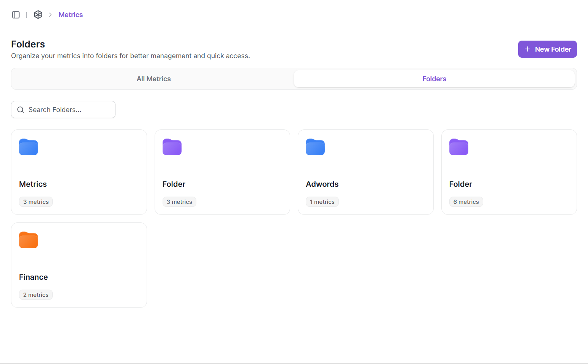The width and height of the screenshot is (588, 364).
Task: Click the breadcrumb chevron separator
Action: (50, 15)
